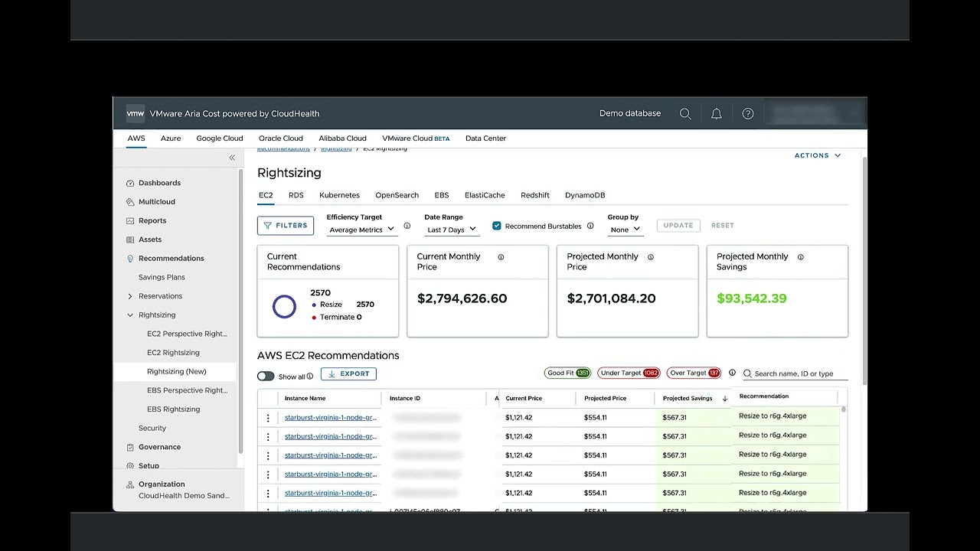Screen dimensions: 980x551
Task: Click in Search name, ID or type field
Action: click(795, 373)
